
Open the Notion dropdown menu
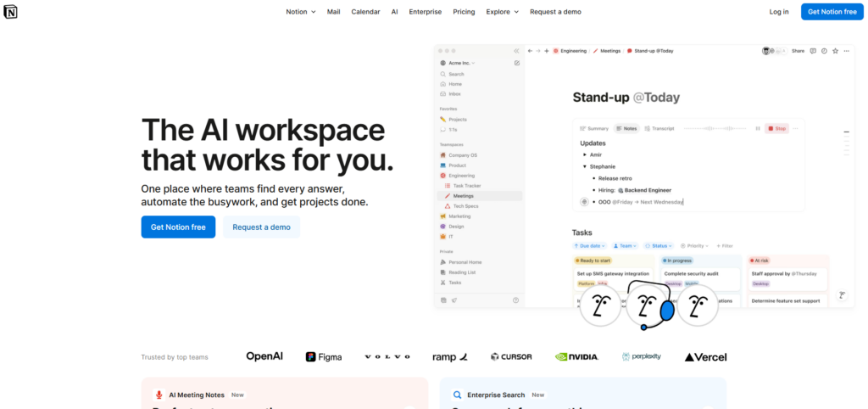301,12
